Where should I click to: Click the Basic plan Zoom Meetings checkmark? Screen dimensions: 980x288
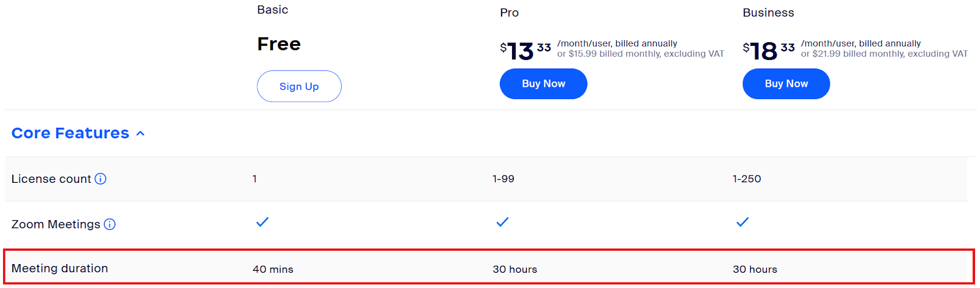click(x=262, y=222)
